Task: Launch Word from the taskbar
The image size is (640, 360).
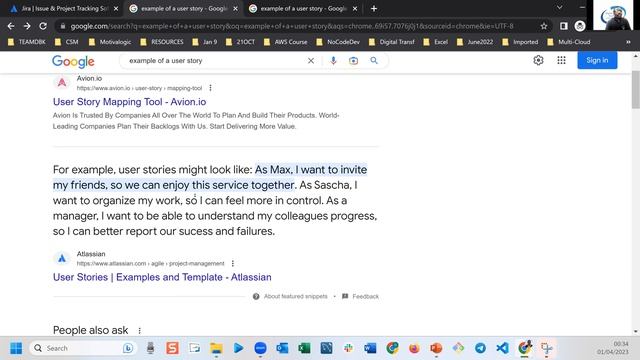Action: (x=370, y=348)
